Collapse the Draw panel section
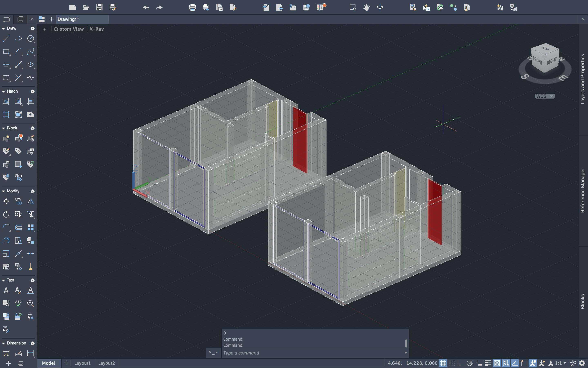This screenshot has height=368, width=588. point(3,28)
